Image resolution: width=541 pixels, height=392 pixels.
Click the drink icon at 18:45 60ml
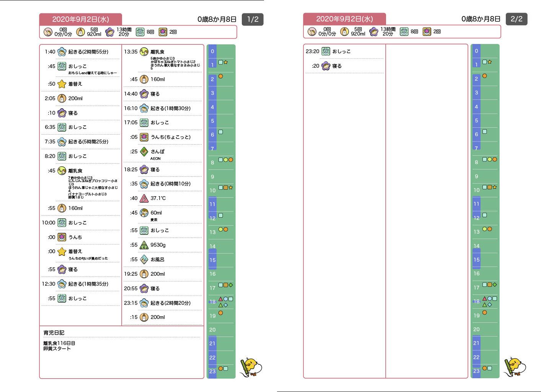tap(144, 213)
